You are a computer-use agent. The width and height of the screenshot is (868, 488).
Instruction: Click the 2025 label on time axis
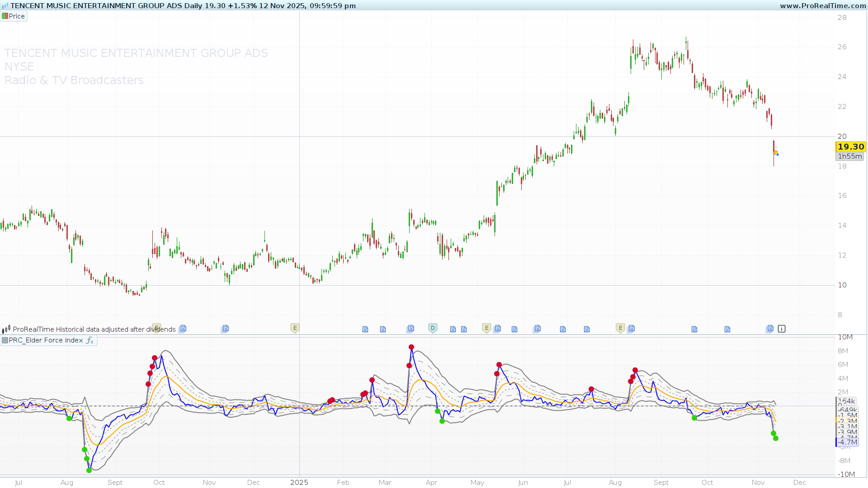click(299, 483)
